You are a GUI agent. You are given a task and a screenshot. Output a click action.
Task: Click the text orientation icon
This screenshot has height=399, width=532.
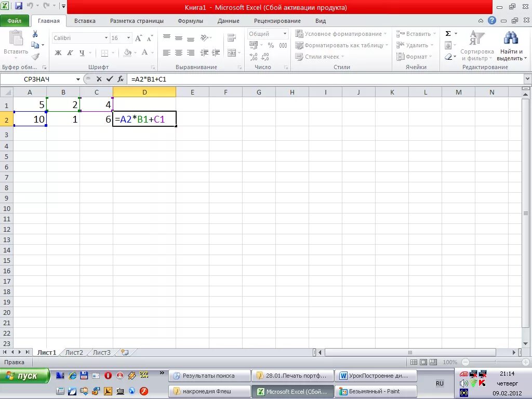[x=205, y=37]
